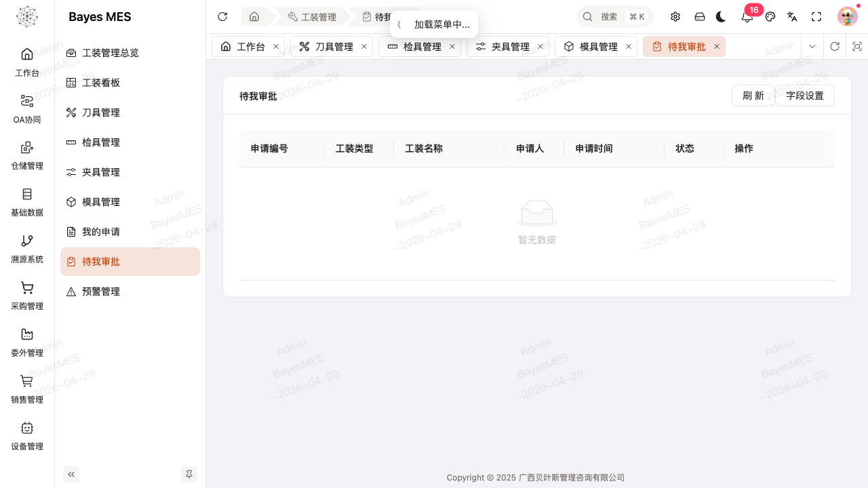Close the 检具管理 tab
The height and width of the screenshot is (488, 868).
tap(452, 47)
